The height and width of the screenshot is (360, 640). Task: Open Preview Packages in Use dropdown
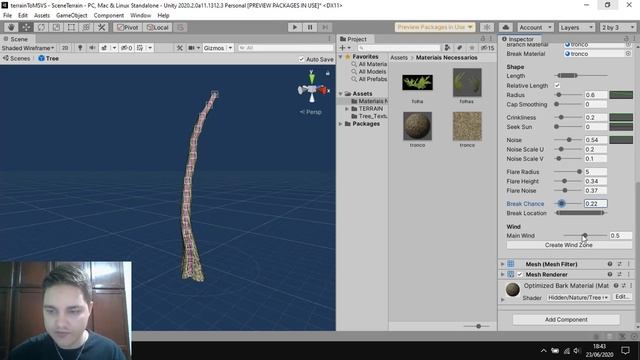435,27
